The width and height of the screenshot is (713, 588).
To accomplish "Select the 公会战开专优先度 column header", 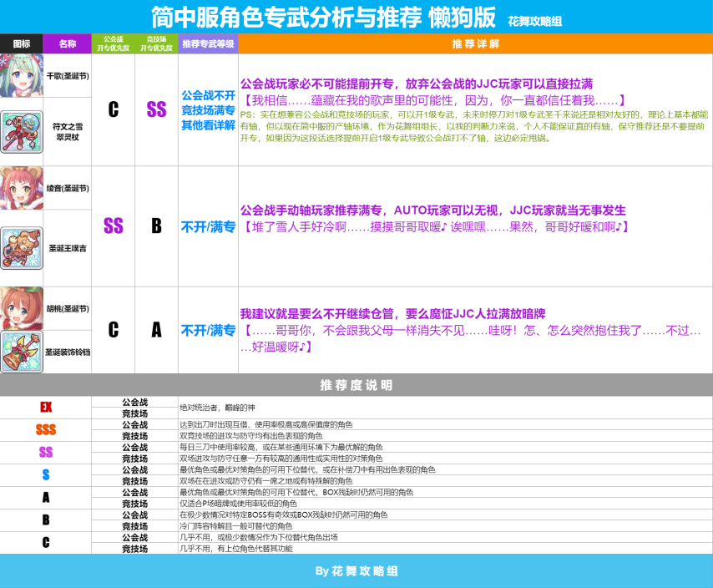I will click(x=114, y=43).
